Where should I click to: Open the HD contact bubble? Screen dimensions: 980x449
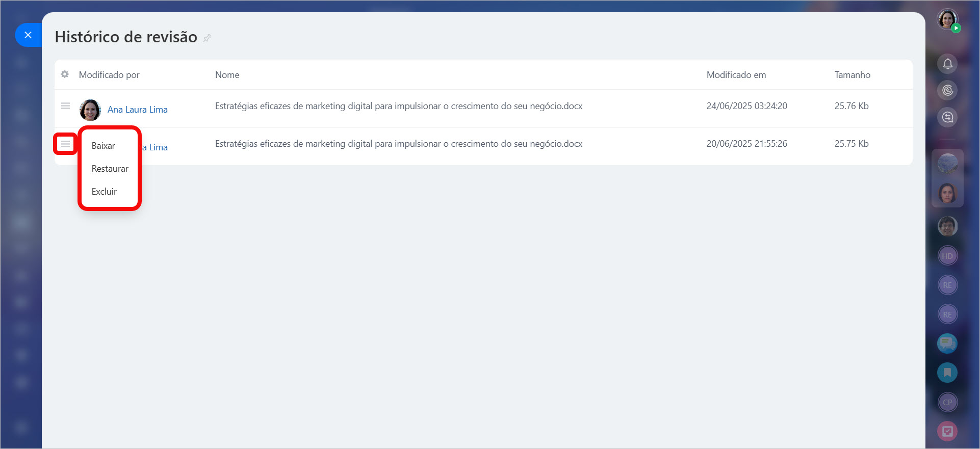[947, 256]
